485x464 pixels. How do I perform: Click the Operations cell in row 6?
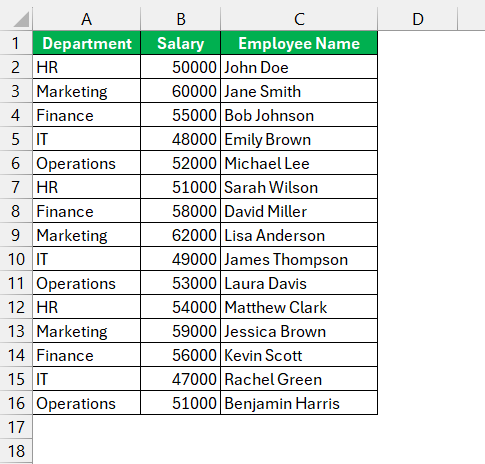point(87,163)
